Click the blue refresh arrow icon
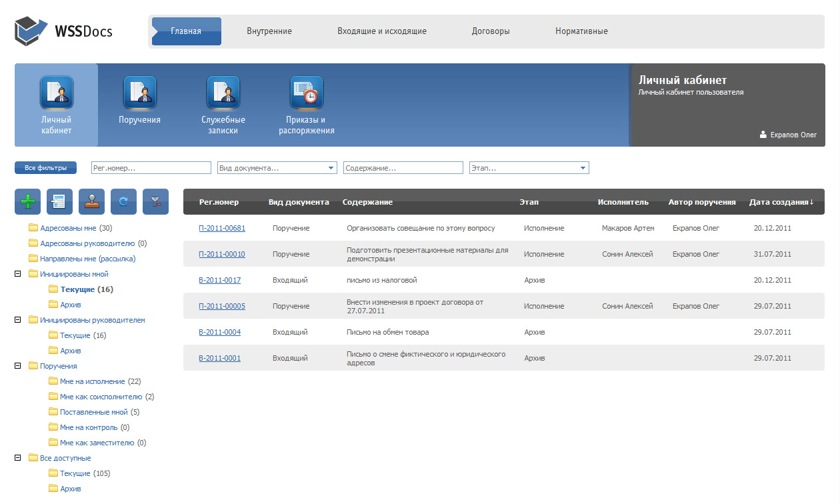This screenshot has width=840, height=504. point(123,202)
